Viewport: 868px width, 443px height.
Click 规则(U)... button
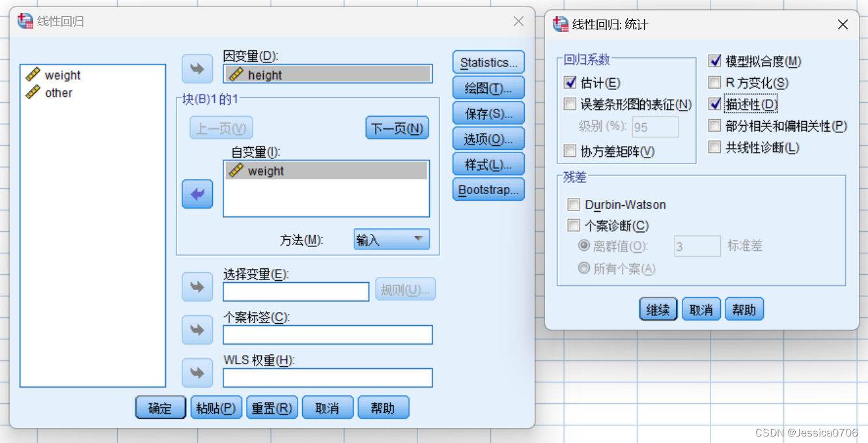coord(406,289)
